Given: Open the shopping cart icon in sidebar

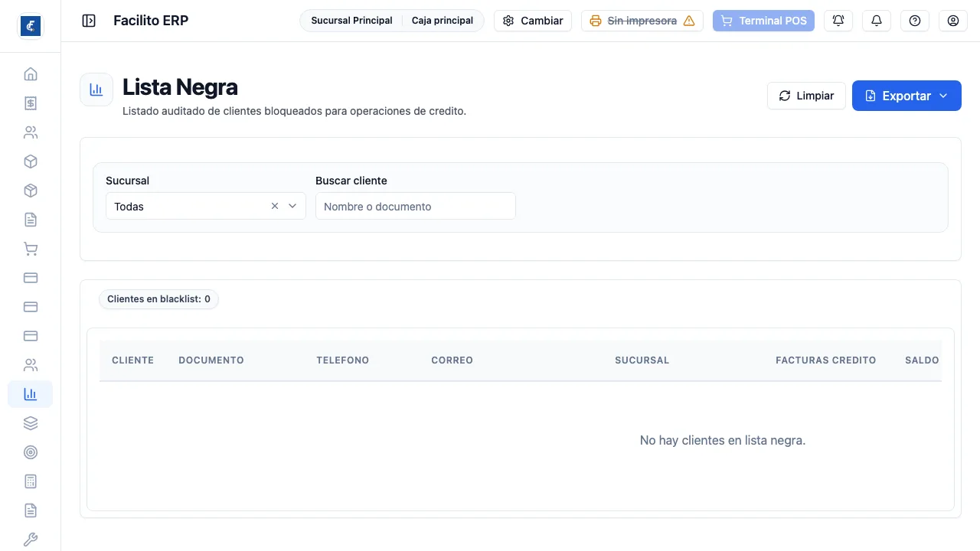Looking at the screenshot, I should point(31,249).
